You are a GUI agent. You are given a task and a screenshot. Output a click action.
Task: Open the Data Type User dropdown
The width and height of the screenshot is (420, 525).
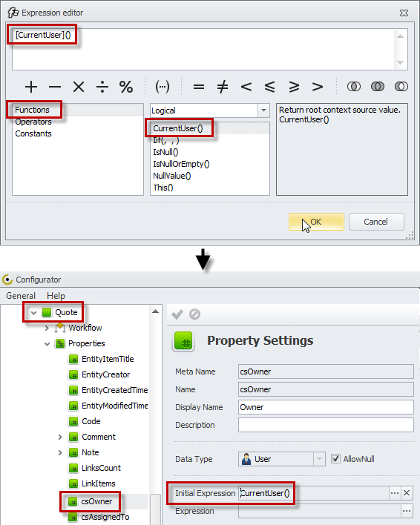[x=319, y=459]
